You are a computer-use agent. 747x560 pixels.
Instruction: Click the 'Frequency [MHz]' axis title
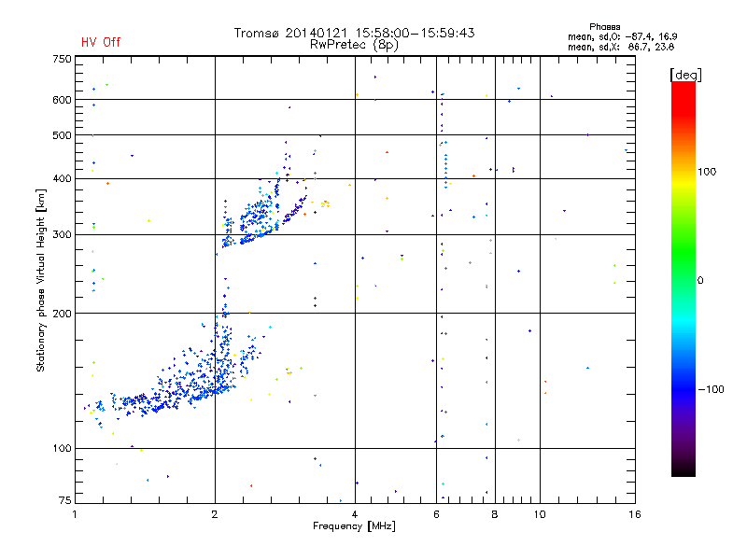354,526
